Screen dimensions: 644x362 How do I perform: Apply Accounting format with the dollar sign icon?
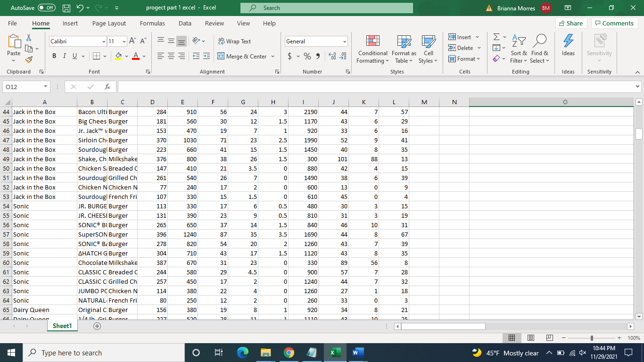[289, 56]
